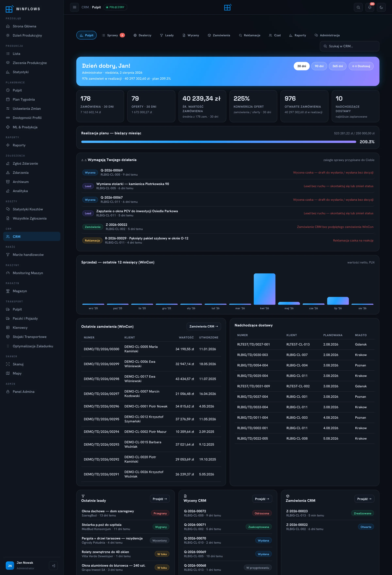Click the layers icon for Zlecenia Produkcyjne

[x=8, y=63]
